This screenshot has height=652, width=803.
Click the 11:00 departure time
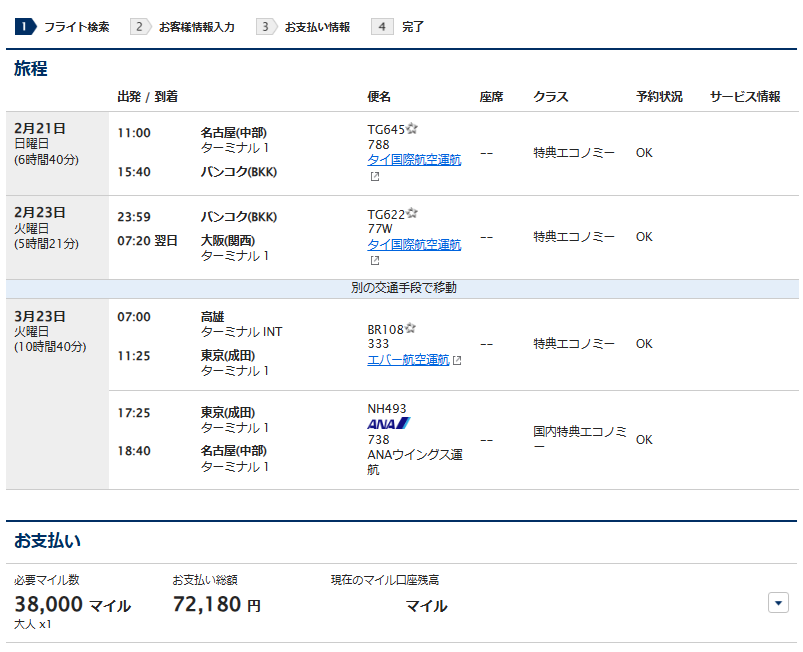point(134,133)
